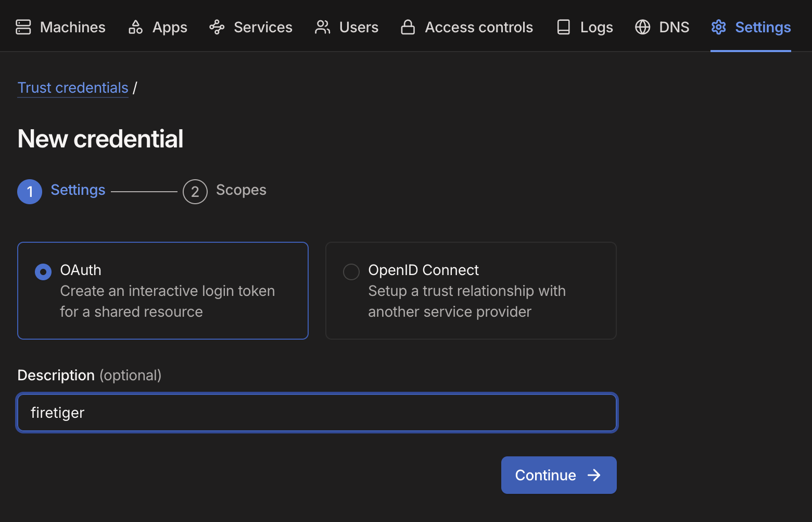Click the Apps shapes icon
812x522 pixels.
(136, 27)
